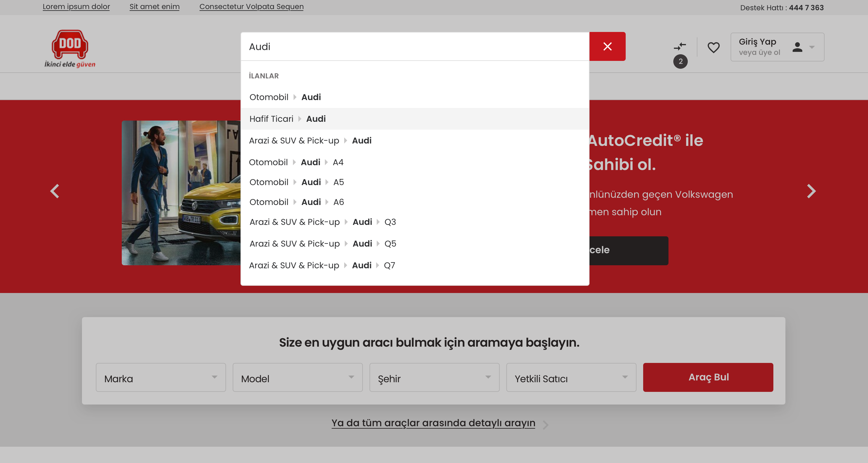The height and width of the screenshot is (463, 868).
Task: Open the Marka dropdown
Action: point(161,377)
